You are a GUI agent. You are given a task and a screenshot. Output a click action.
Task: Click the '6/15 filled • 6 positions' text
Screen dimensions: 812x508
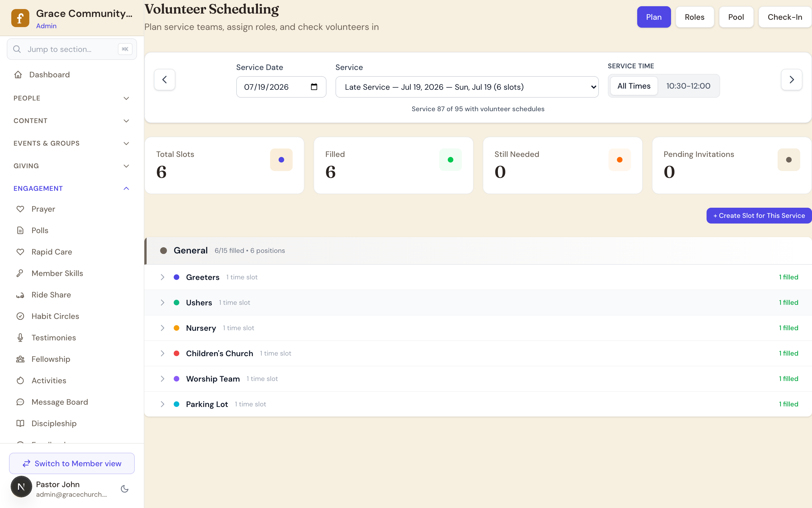(250, 251)
